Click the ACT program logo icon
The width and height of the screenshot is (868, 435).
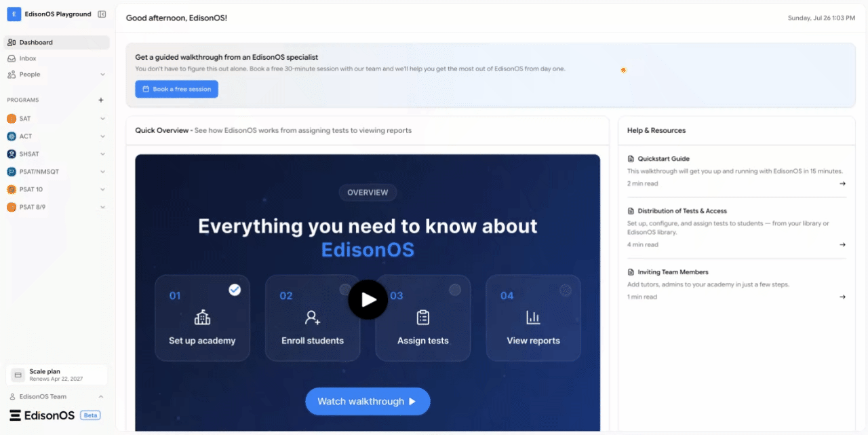pos(12,136)
